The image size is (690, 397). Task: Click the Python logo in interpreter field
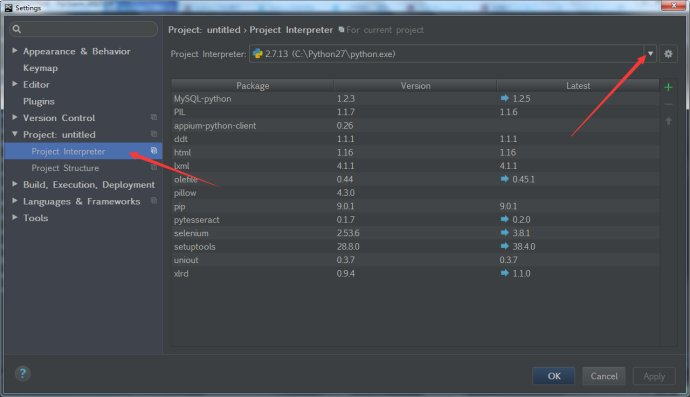(257, 54)
